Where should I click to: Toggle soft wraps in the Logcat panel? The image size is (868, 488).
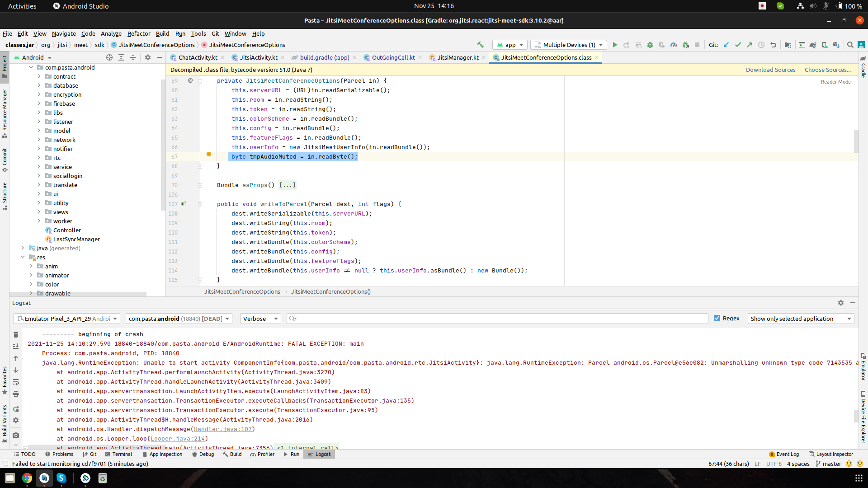coord(15,382)
